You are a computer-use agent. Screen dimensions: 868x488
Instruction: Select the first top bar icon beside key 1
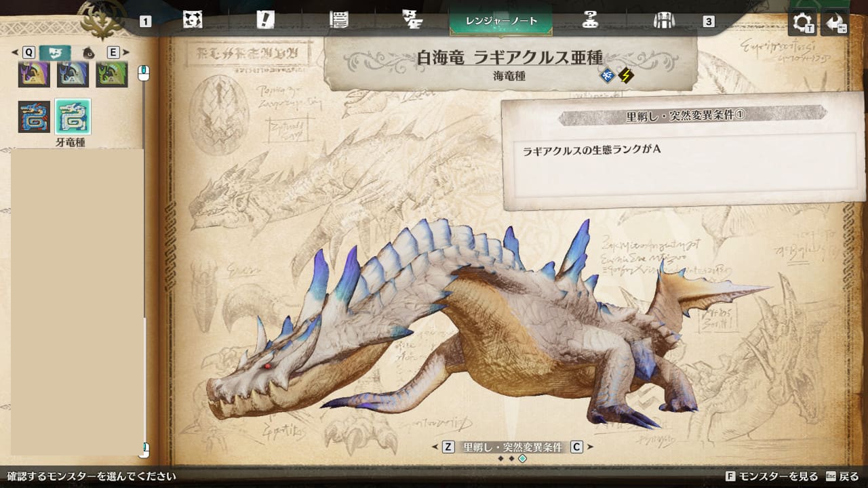pyautogui.click(x=193, y=20)
